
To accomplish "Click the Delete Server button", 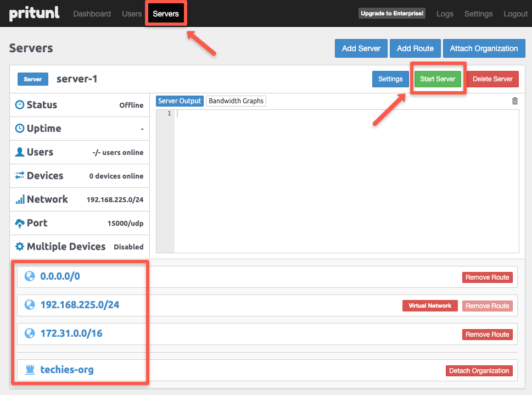I will point(492,79).
